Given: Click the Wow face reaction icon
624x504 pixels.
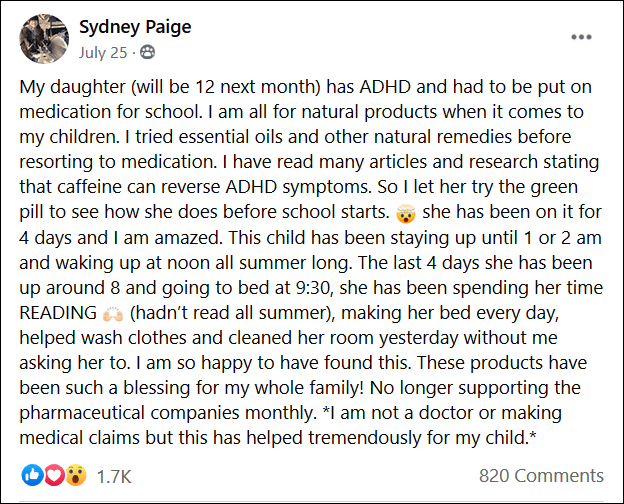Looking at the screenshot, I should pyautogui.click(x=76, y=475).
